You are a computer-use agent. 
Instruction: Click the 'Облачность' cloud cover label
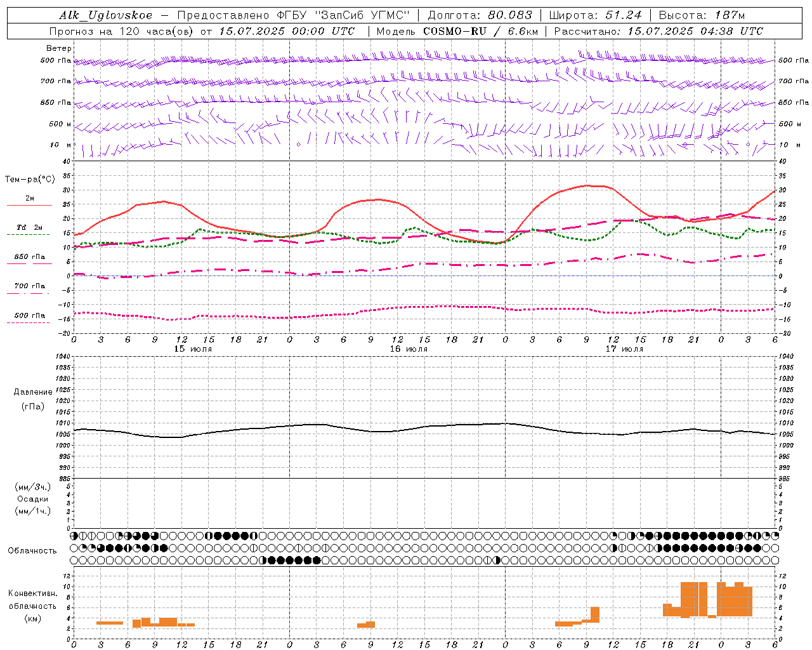pyautogui.click(x=32, y=551)
